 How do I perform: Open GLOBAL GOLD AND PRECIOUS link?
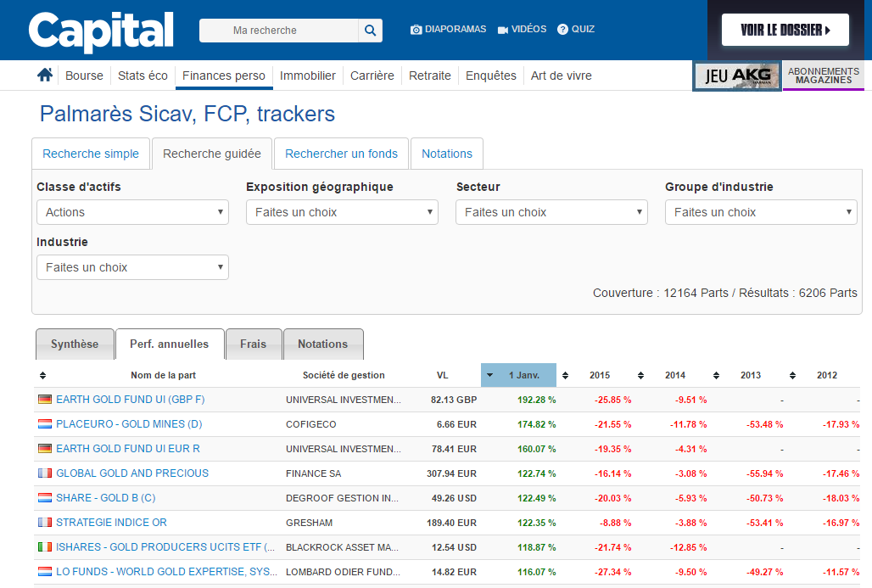[x=132, y=473]
